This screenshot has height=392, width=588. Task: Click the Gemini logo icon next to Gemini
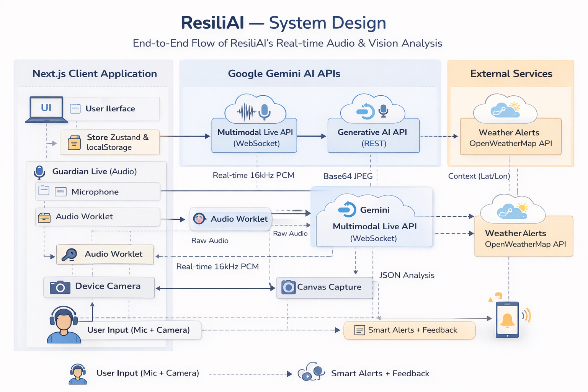[x=347, y=209]
